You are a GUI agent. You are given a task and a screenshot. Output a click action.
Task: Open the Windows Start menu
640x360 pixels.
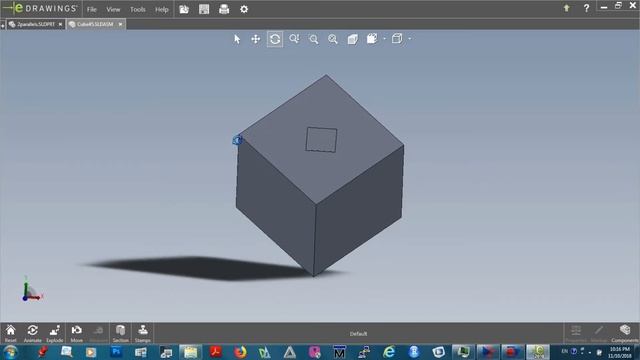(11, 352)
